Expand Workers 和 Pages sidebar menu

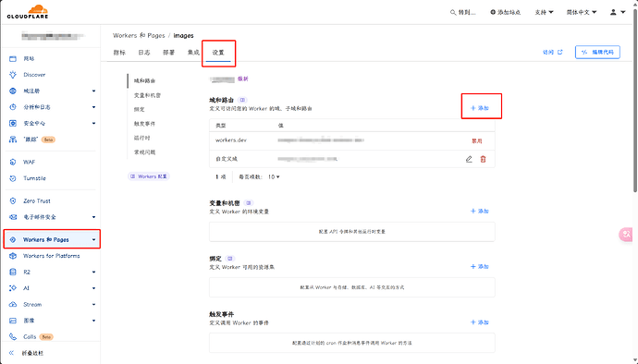(93, 240)
